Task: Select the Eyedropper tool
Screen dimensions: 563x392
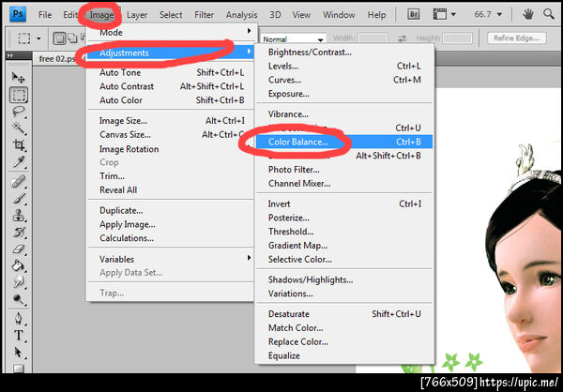Action: click(18, 162)
